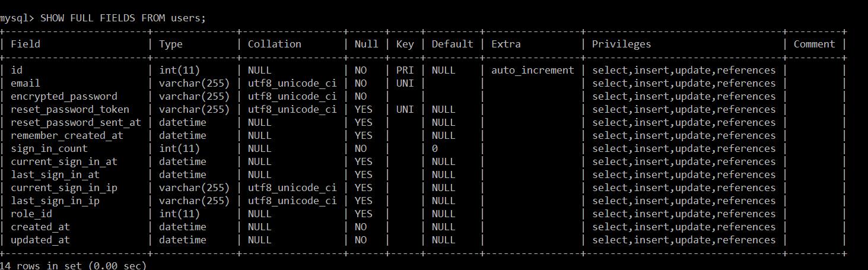Click the SHOW FULL FIELDS command text
This screenshot has height=270, width=868.
[123, 18]
